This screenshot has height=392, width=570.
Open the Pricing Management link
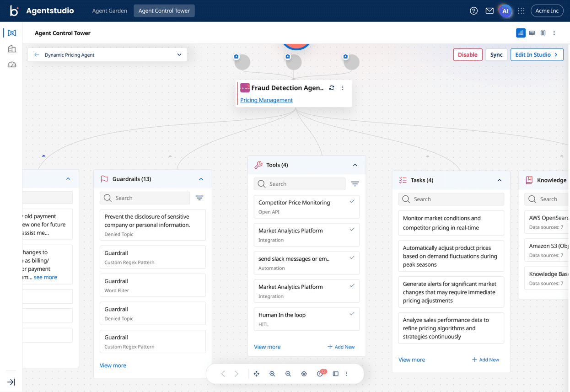266,100
